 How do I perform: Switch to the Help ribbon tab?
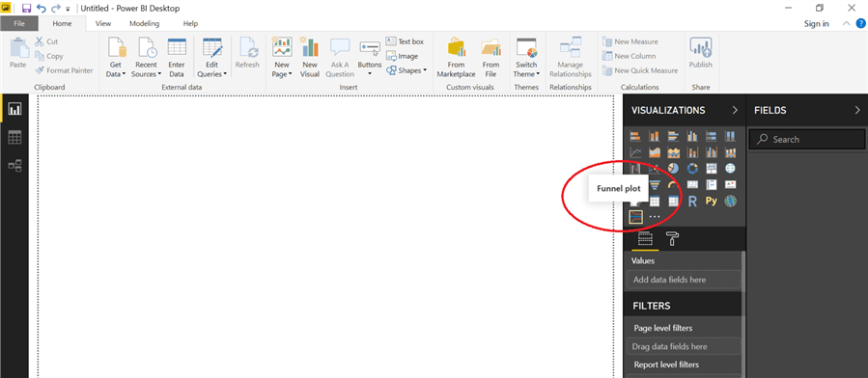tap(190, 23)
